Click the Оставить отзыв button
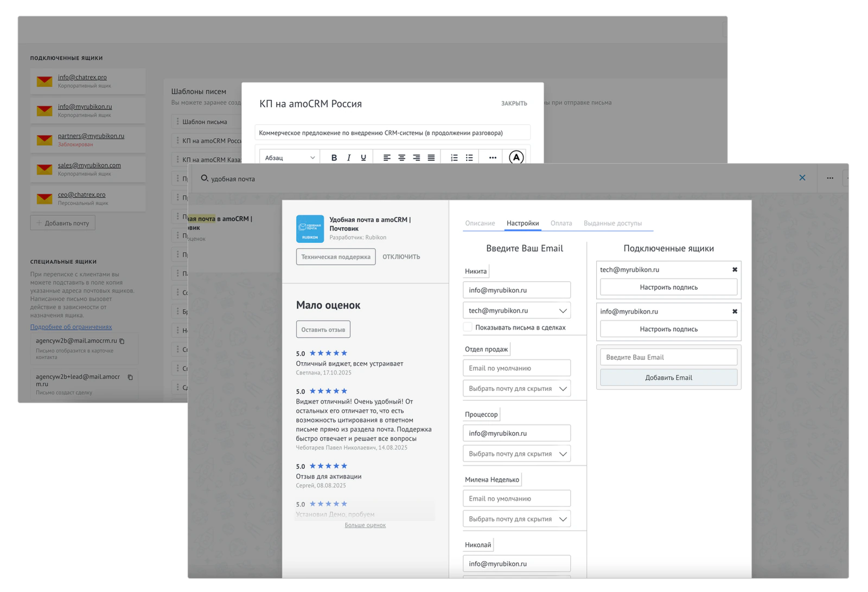 click(323, 330)
